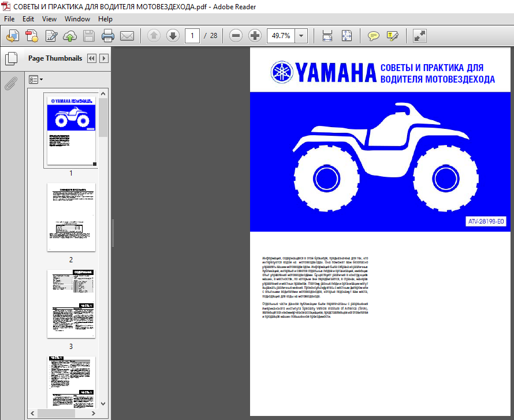The image size is (514, 420).
Task: Open the View menu
Action: point(49,19)
